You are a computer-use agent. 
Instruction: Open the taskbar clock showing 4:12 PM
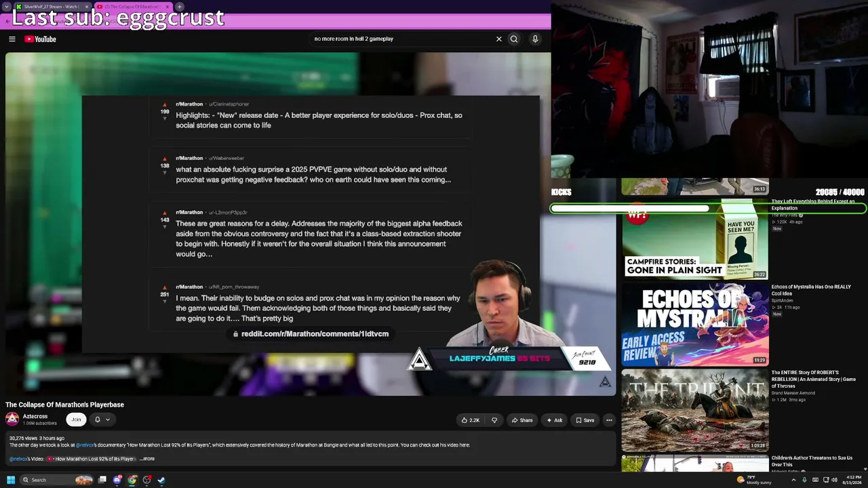(x=852, y=480)
